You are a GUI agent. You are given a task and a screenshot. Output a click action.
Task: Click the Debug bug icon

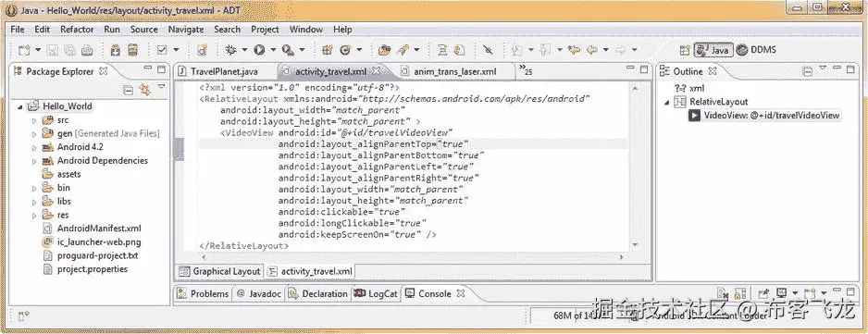(x=231, y=50)
